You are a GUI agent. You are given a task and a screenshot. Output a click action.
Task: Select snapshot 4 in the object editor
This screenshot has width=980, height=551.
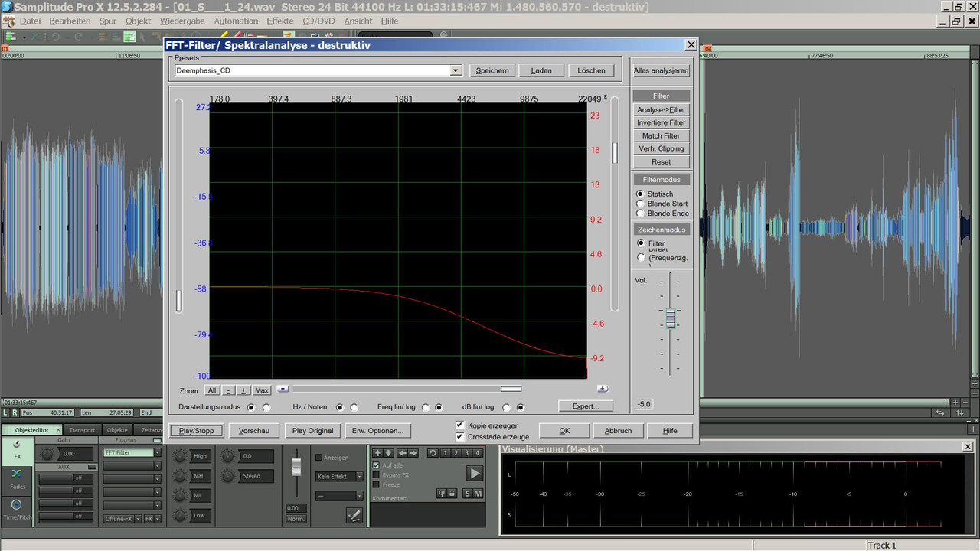click(x=478, y=453)
